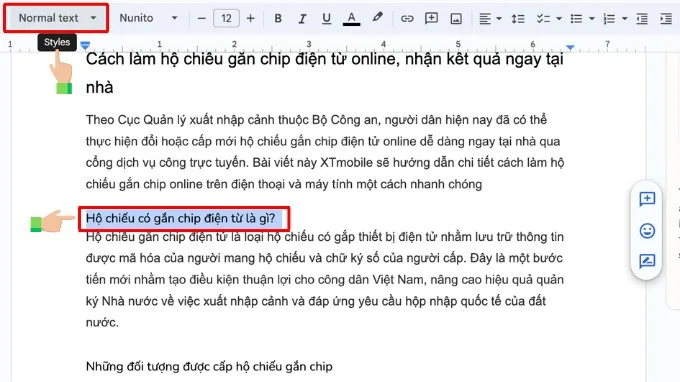Decrease the paragraph indent
The height and width of the screenshot is (382, 680).
tap(642, 18)
